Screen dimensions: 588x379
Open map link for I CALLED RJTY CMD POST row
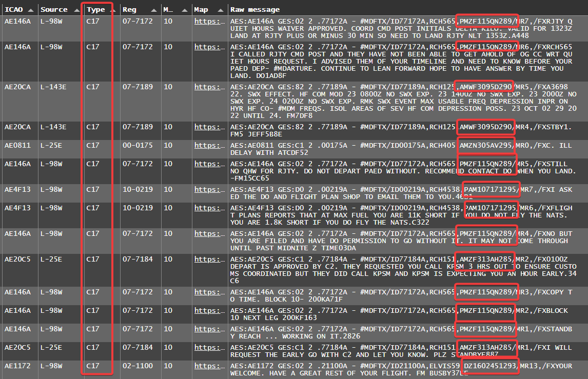pos(209,47)
